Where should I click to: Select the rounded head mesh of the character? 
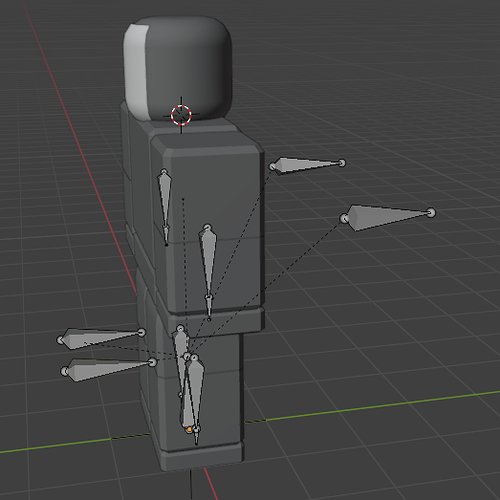[x=178, y=68]
